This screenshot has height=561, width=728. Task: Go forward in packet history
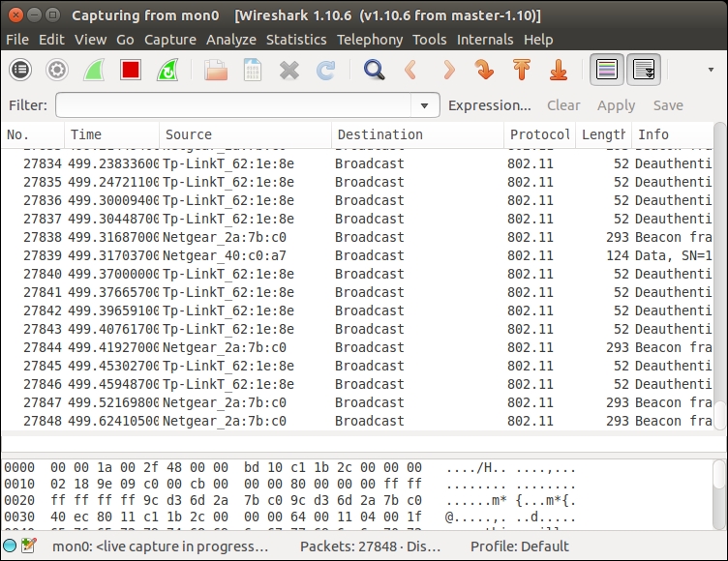tap(448, 70)
